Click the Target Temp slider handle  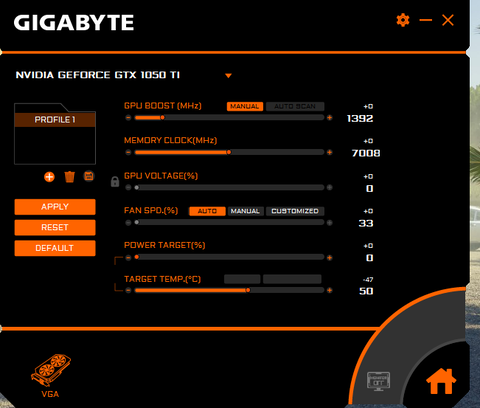pos(248,290)
